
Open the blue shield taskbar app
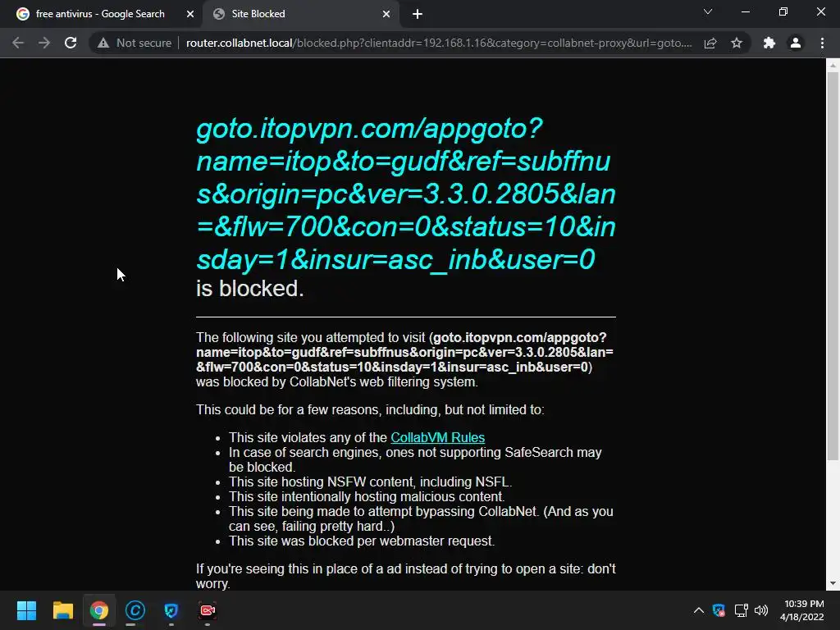pos(171,610)
